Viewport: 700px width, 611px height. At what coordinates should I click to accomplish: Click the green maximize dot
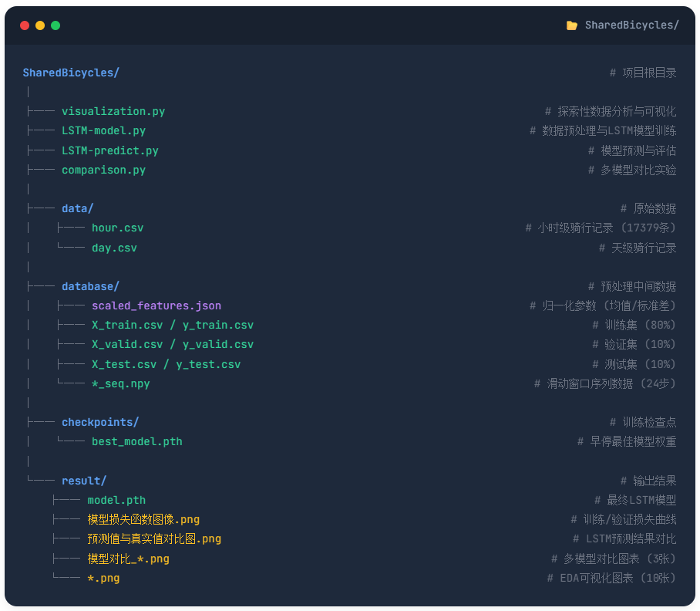point(56,25)
